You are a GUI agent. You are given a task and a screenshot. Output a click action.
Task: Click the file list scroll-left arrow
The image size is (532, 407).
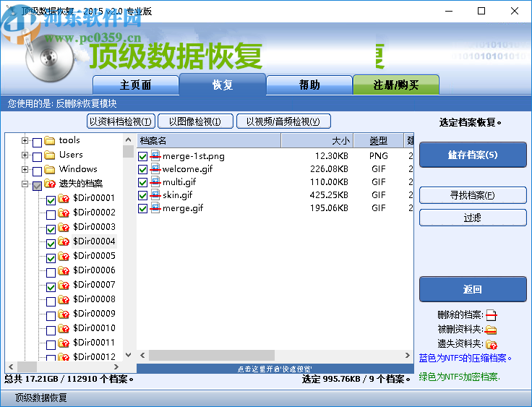pyautogui.click(x=142, y=356)
